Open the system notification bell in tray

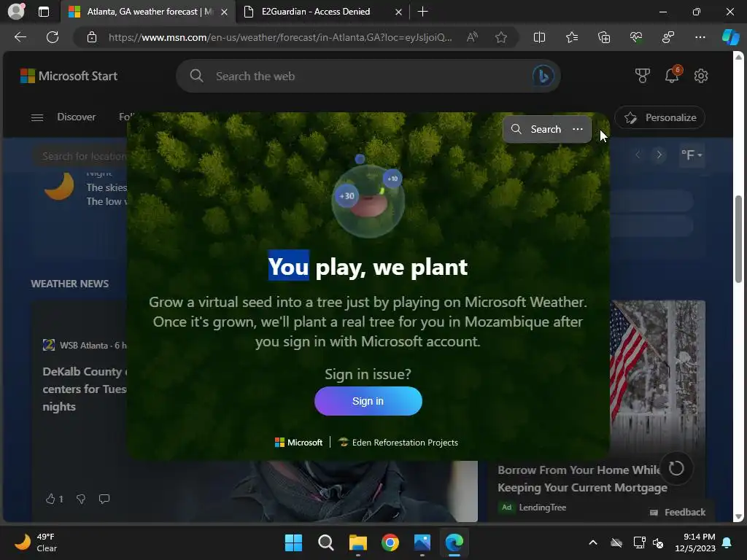coord(727,542)
